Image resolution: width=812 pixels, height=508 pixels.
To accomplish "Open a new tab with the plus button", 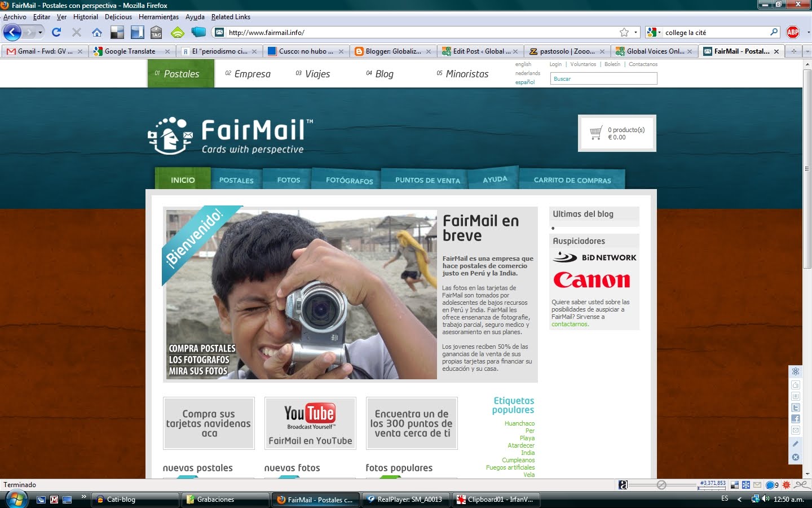I will pos(793,51).
